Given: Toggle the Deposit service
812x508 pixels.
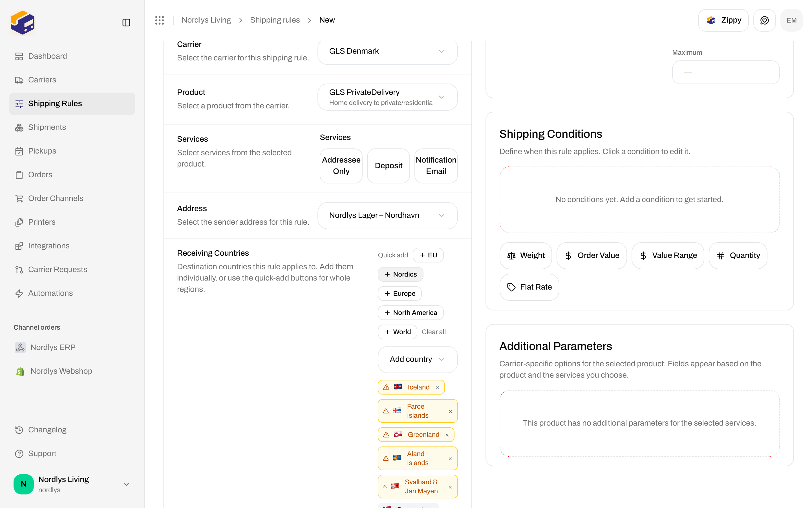Looking at the screenshot, I should [x=389, y=166].
